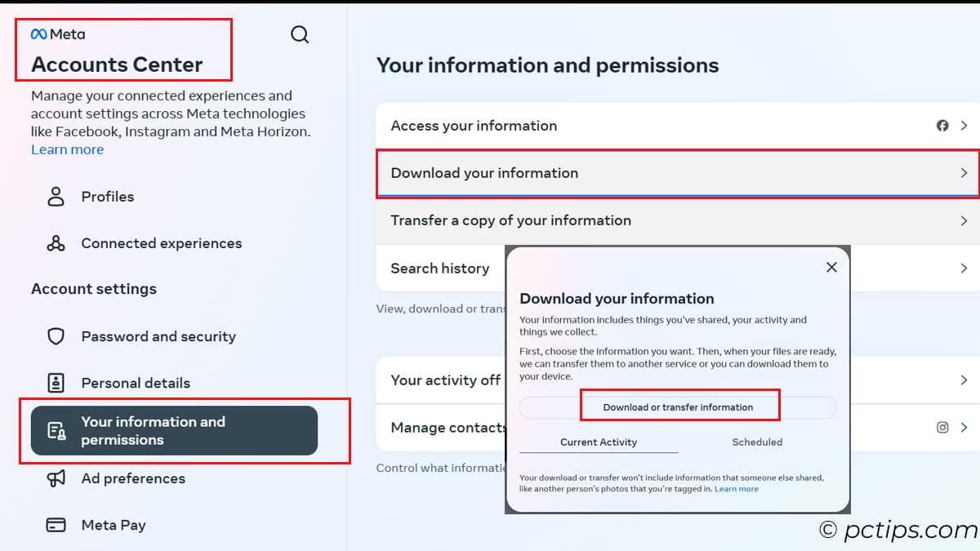
Task: Close the Download your information dialog
Action: 831,267
